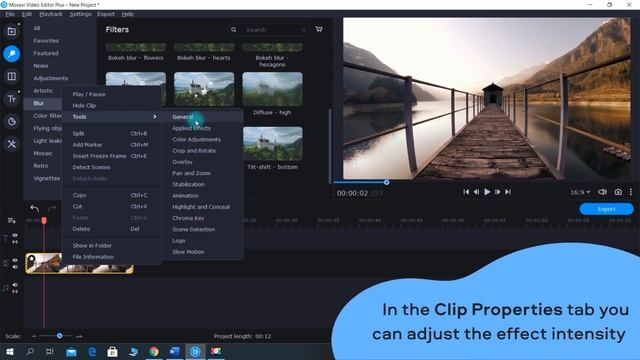Image resolution: width=640 pixels, height=360 pixels.
Task: Open the Transitions tab icon in sidebar
Action: point(11,76)
